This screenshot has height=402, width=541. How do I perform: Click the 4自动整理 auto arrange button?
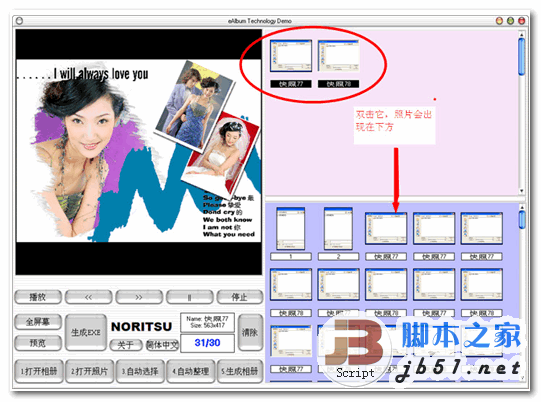[x=190, y=371]
